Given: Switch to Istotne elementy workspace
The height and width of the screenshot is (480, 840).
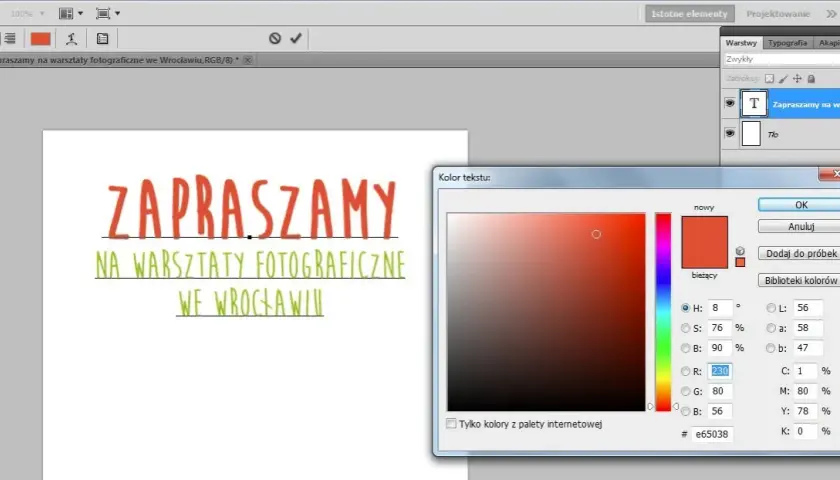Looking at the screenshot, I should (689, 14).
